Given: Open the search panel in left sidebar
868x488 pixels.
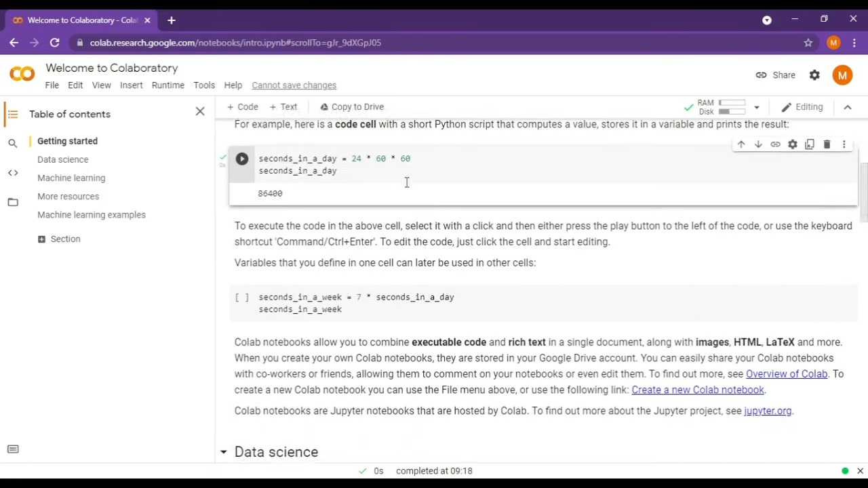Looking at the screenshot, I should point(13,143).
